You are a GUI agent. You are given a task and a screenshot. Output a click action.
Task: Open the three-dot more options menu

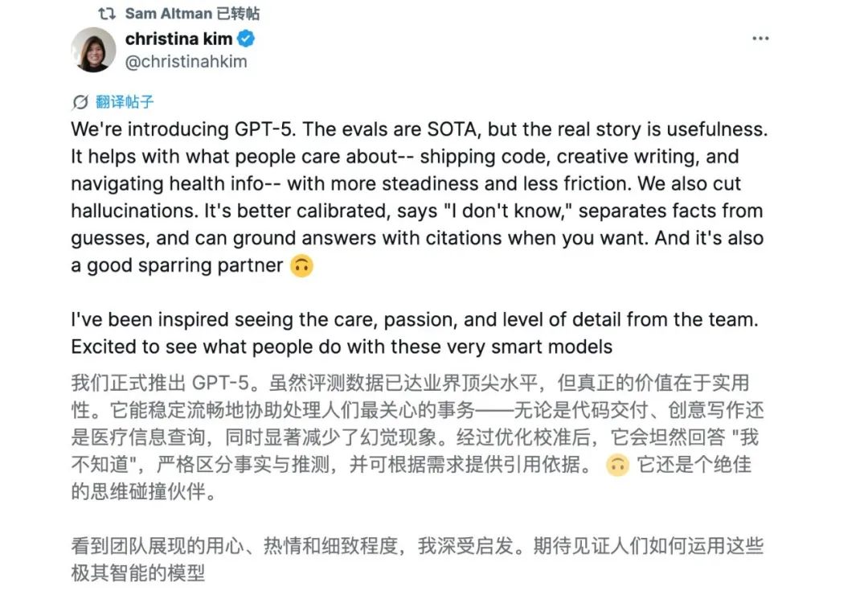click(759, 39)
